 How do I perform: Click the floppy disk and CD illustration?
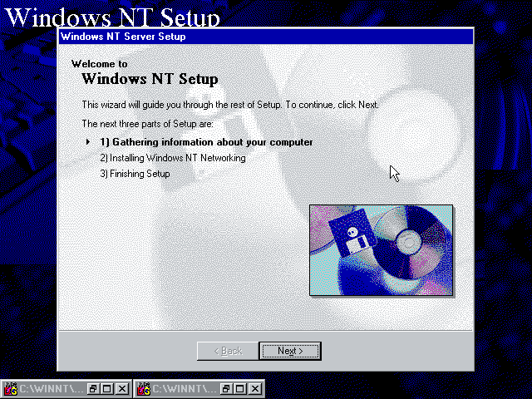[x=381, y=250]
